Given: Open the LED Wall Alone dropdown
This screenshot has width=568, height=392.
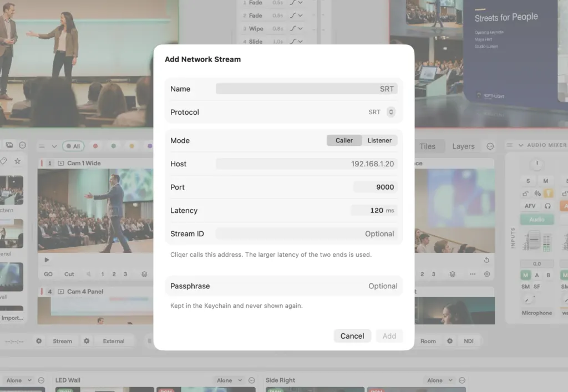Looking at the screenshot, I should point(229,380).
